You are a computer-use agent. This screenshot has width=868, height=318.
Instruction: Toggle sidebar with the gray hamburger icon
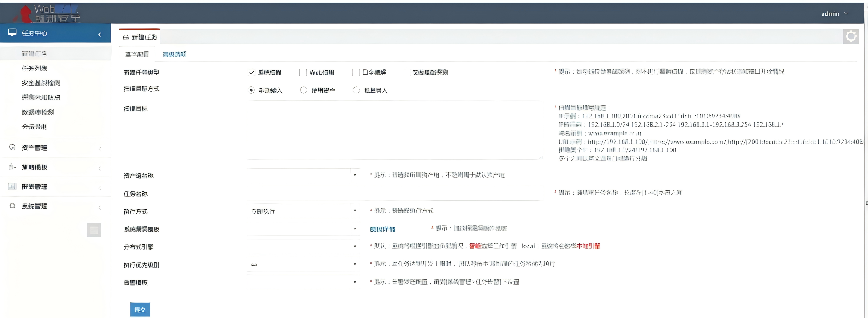point(94,230)
